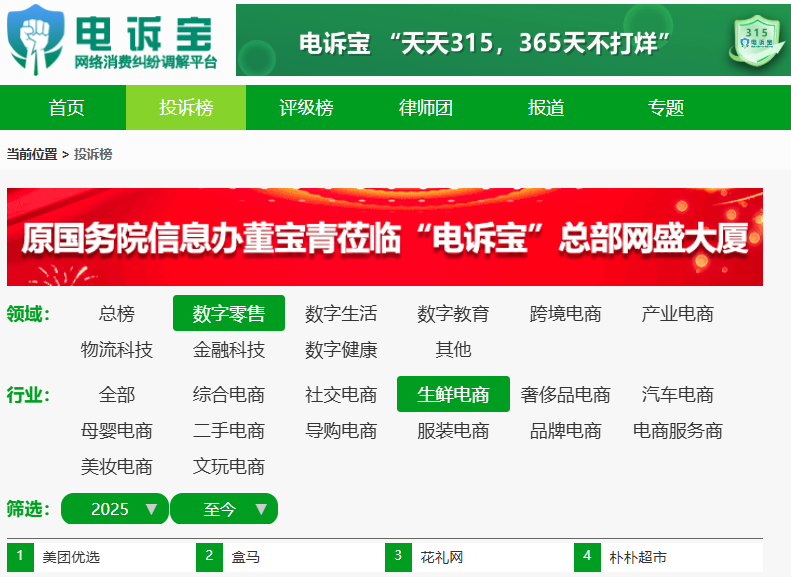This screenshot has width=791, height=577.
Task: Click the 投诉榜 breadcrumb link
Action: click(93, 154)
